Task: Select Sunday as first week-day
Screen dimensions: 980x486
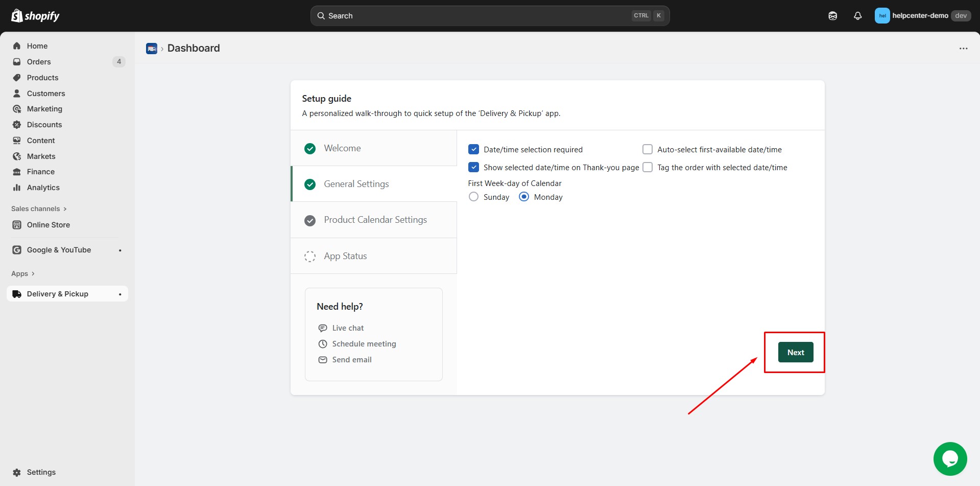Action: point(473,197)
